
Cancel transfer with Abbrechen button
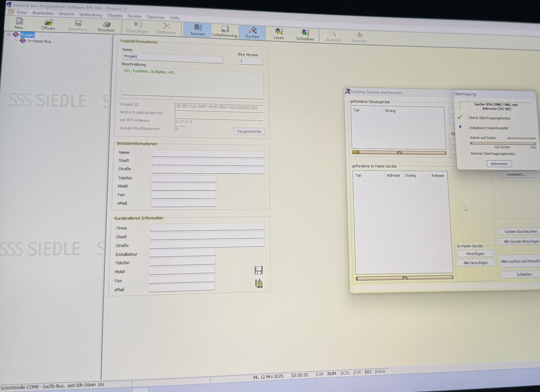[x=499, y=164]
